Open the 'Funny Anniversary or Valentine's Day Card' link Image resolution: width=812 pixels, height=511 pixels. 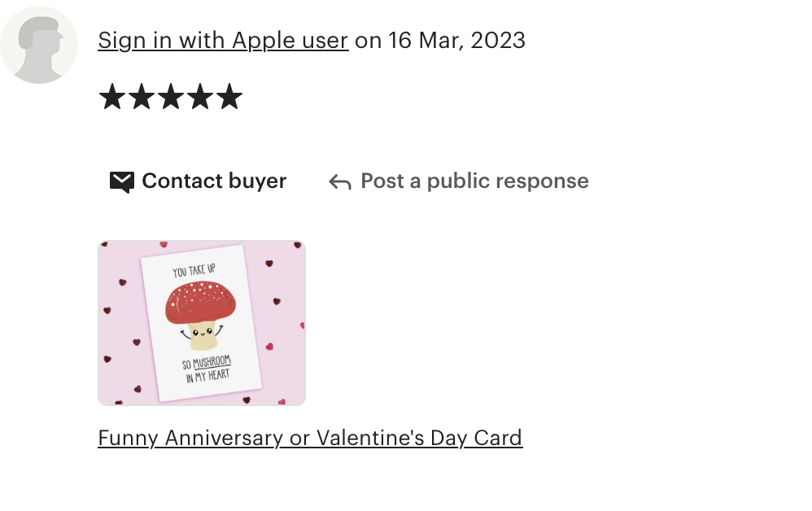point(310,438)
